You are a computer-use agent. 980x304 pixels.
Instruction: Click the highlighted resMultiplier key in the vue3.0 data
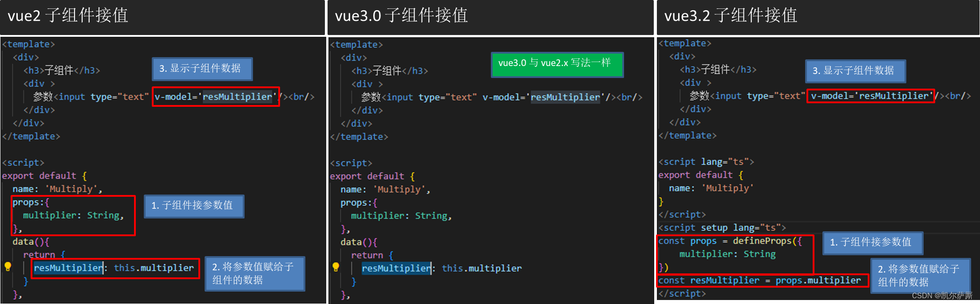pos(396,268)
